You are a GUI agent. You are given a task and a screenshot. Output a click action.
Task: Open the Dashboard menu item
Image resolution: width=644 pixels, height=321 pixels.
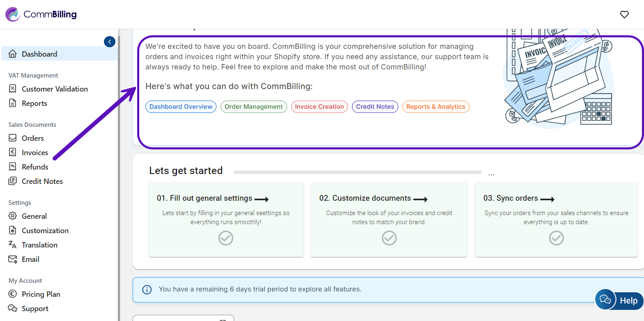[60, 54]
